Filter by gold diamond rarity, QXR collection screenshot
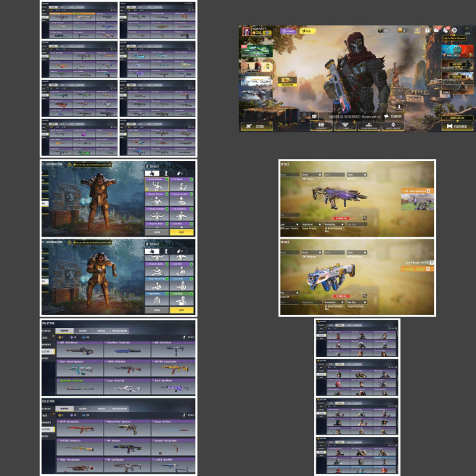The height and width of the screenshot is (476, 476). [61, 337]
